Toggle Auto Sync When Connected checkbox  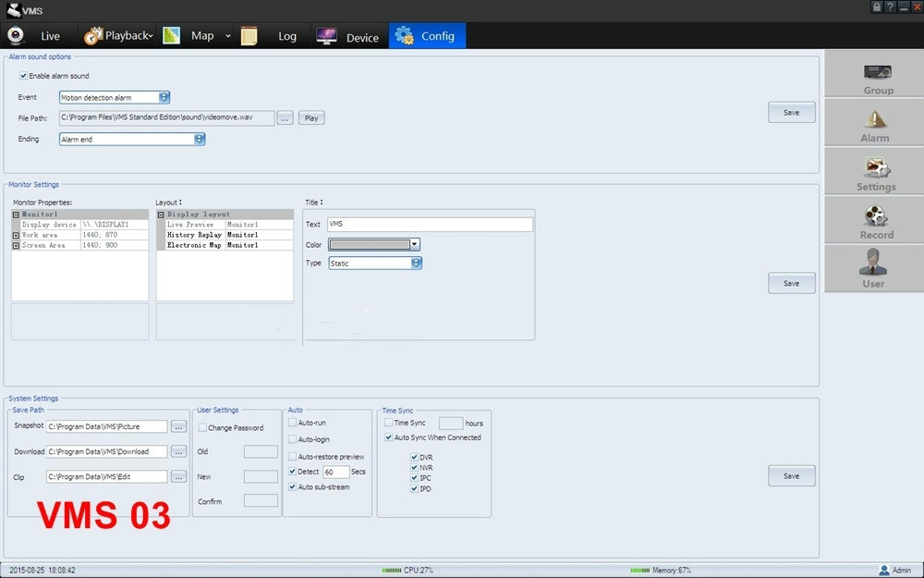coord(388,437)
